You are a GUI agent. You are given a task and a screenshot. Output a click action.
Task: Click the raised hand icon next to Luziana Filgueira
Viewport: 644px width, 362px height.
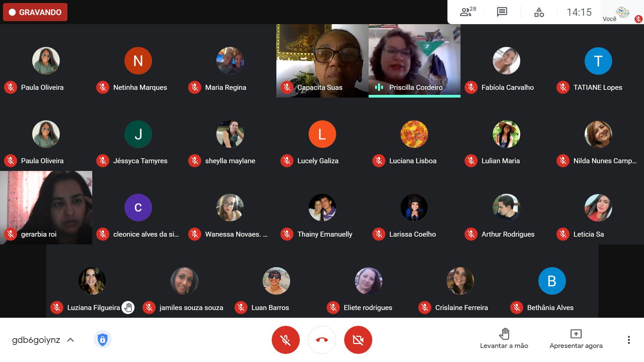tap(128, 307)
